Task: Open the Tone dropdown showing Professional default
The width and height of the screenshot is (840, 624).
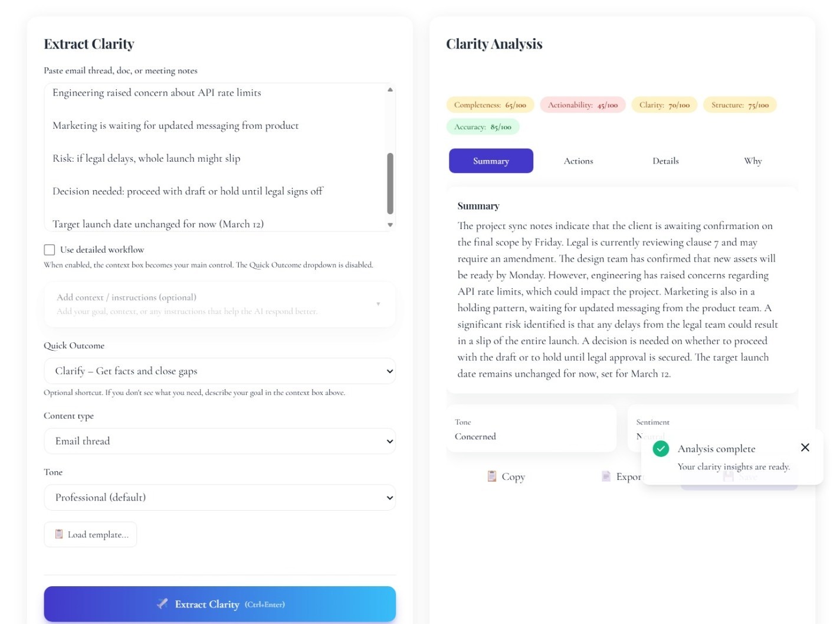Action: coord(219,497)
